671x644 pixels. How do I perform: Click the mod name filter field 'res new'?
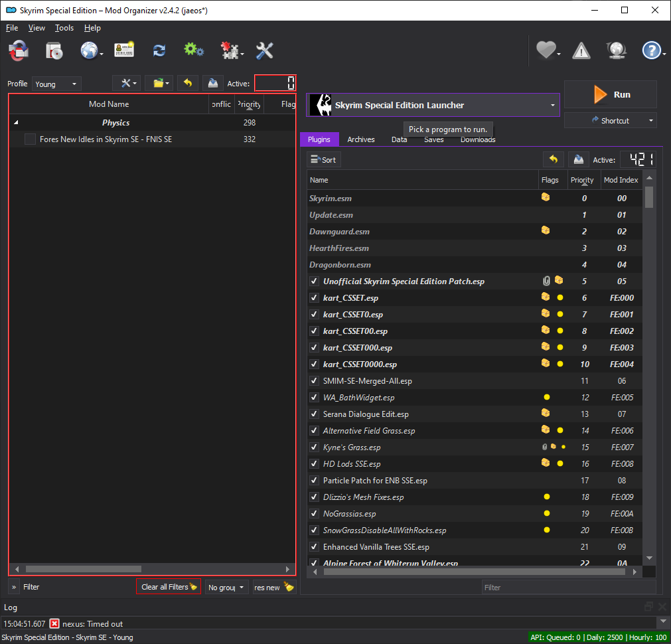tap(267, 588)
